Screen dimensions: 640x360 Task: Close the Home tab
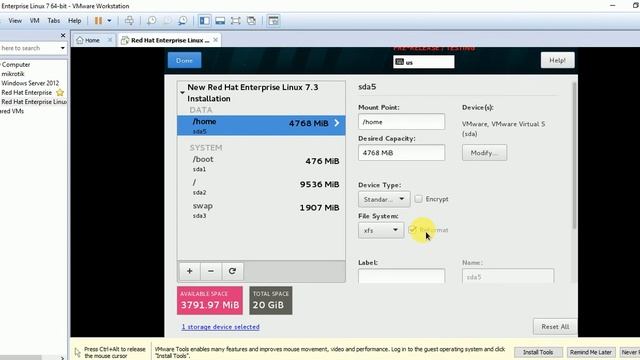(x=110, y=40)
